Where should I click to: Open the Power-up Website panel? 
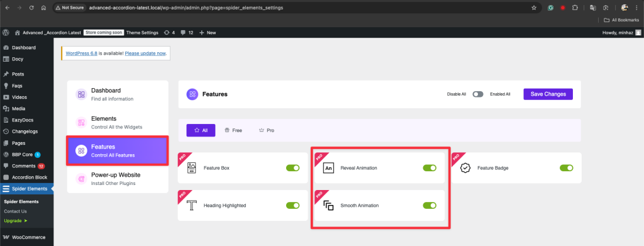click(x=118, y=179)
